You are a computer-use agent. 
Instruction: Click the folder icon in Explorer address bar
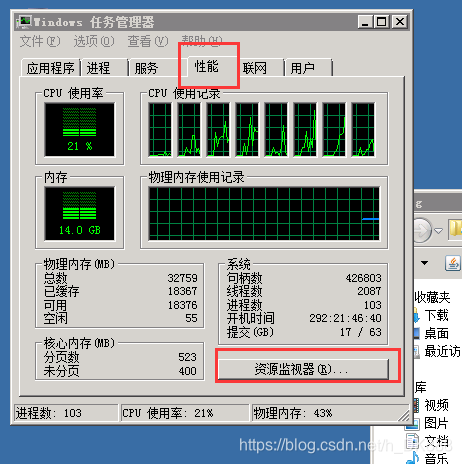point(455,229)
